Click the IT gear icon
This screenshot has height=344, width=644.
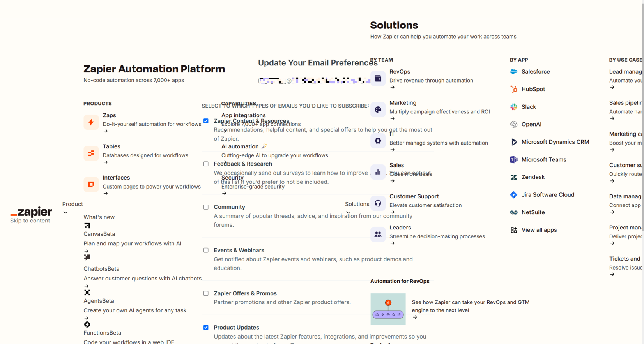(x=378, y=141)
